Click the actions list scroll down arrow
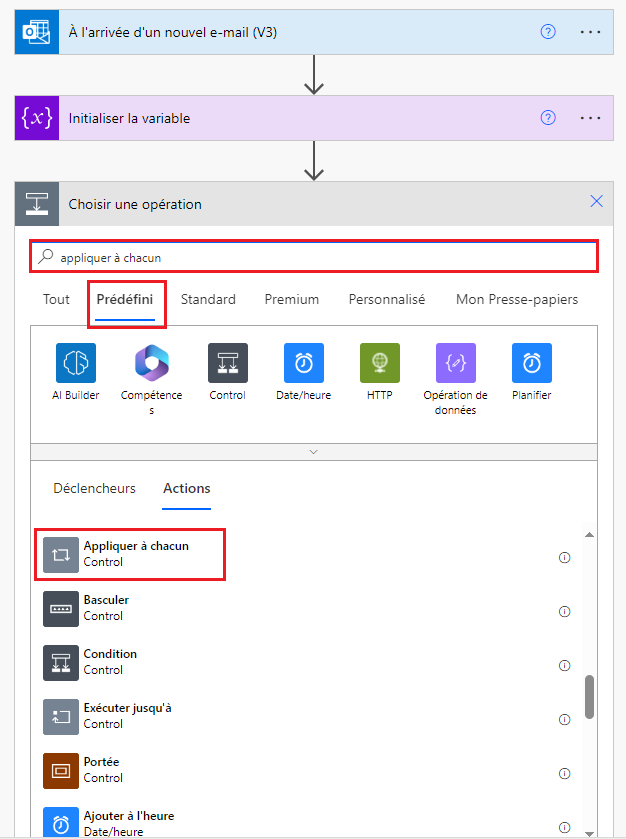This screenshot has height=839, width=626. pyautogui.click(x=589, y=833)
